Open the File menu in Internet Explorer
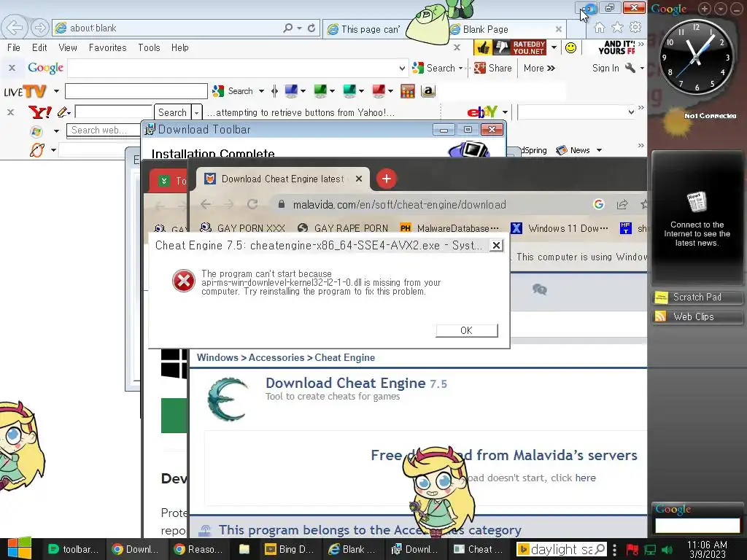Image resolution: width=747 pixels, height=560 pixels. (14, 47)
